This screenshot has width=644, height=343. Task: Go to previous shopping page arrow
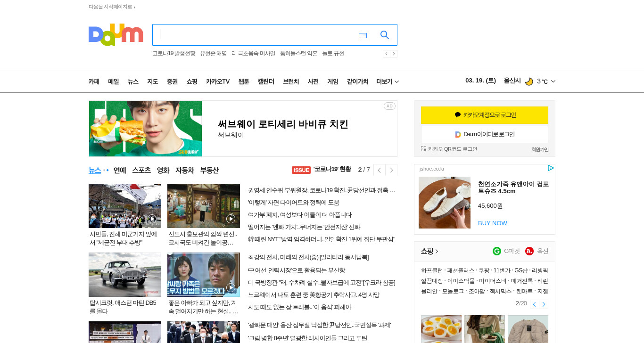pos(534,304)
